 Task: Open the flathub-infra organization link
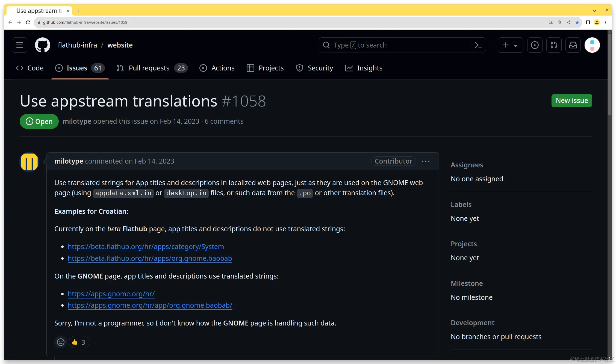[77, 45]
